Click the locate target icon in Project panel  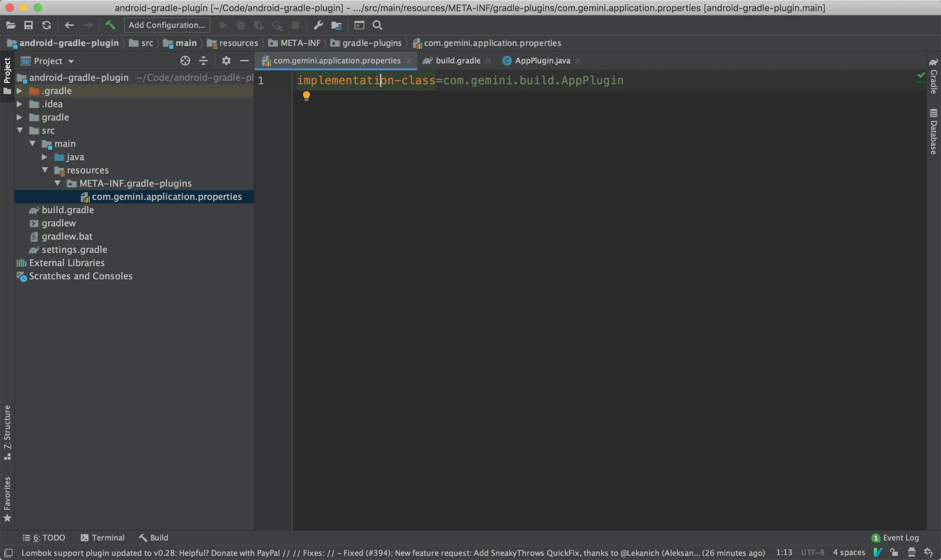(x=185, y=61)
